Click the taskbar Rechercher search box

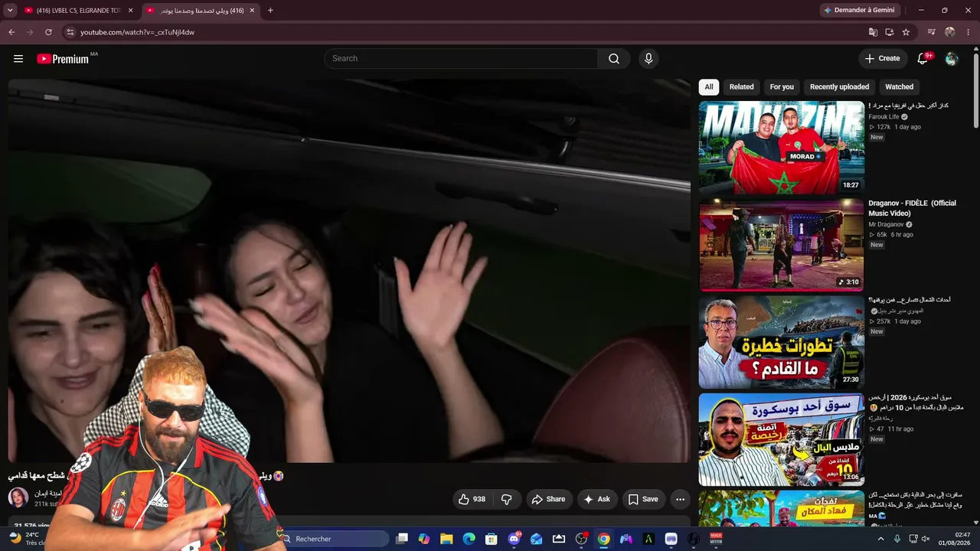pyautogui.click(x=334, y=539)
